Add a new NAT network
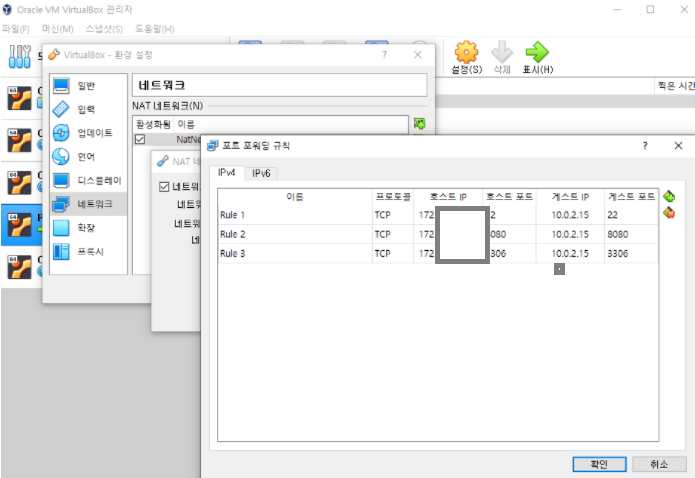This screenshot has height=478, width=695. click(419, 123)
